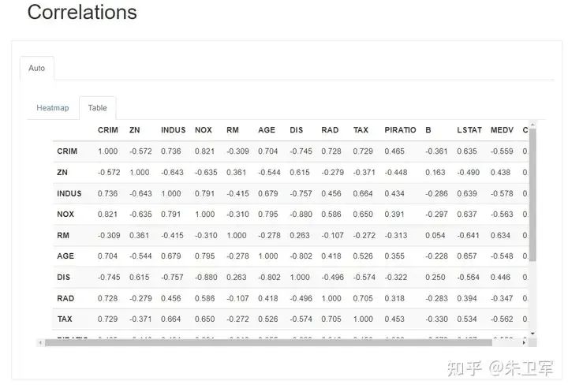The image size is (568, 392).
Task: Click the LSTAT column header
Action: pyautogui.click(x=469, y=130)
